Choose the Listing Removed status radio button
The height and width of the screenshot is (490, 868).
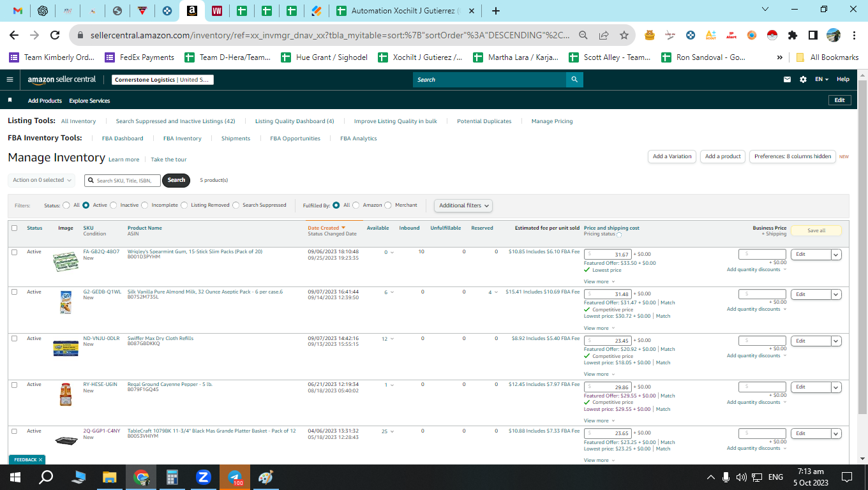tap(184, 205)
